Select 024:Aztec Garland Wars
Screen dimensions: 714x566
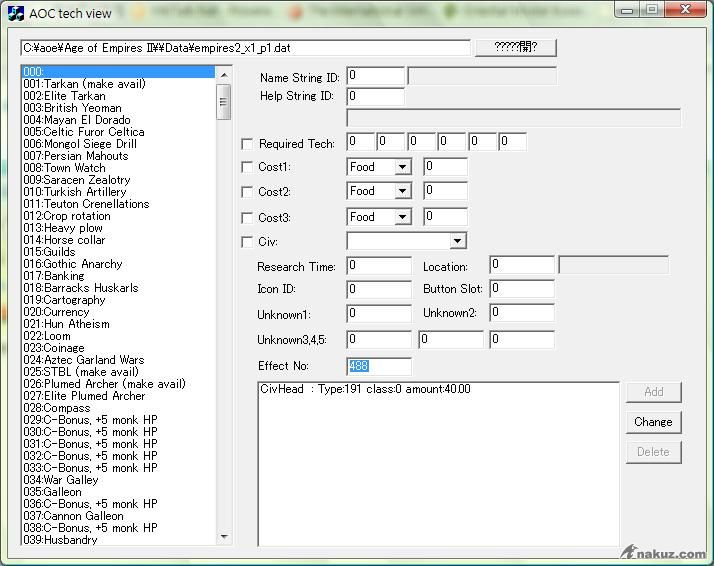click(118, 360)
